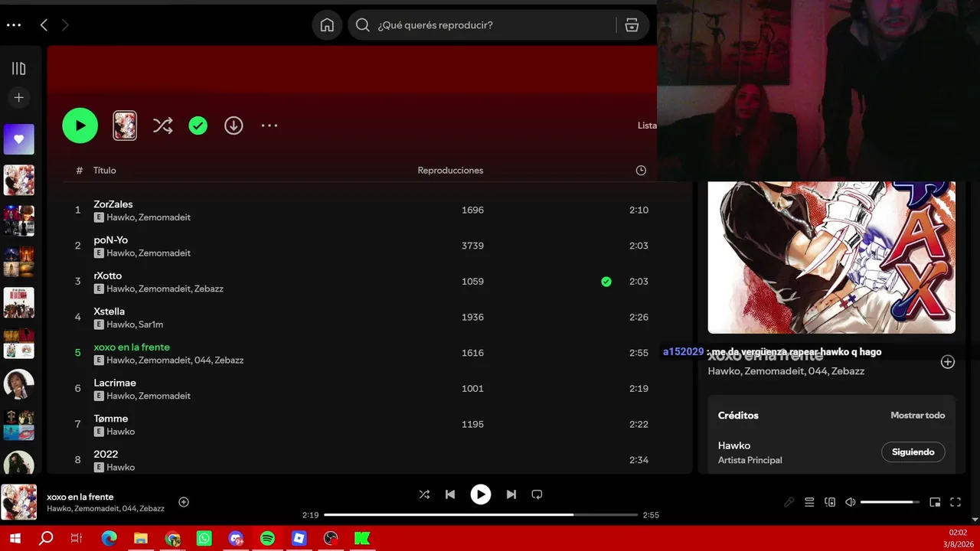Toggle the album saved checkmark

198,126
